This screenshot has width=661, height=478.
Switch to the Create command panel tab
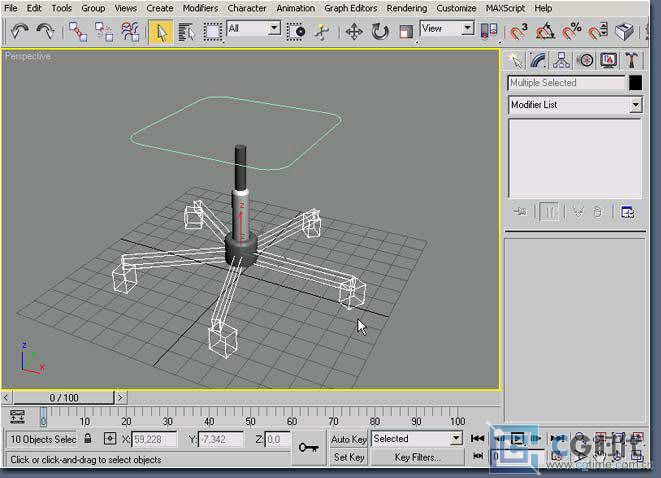pyautogui.click(x=515, y=61)
